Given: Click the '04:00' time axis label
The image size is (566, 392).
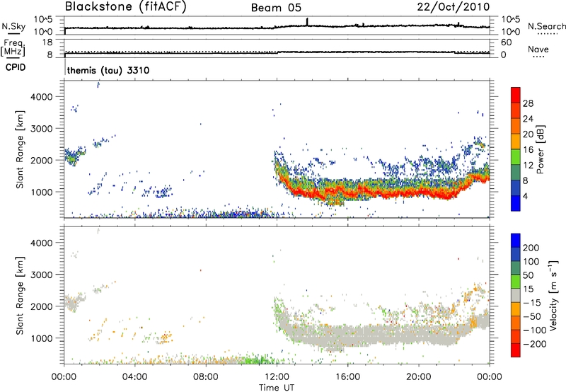Looking at the screenshot, I should click(x=134, y=377).
